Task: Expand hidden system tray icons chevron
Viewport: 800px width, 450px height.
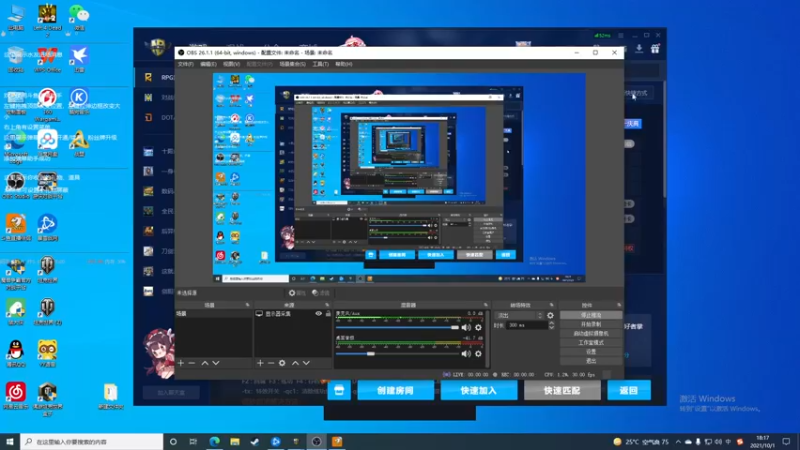Action: (678, 442)
